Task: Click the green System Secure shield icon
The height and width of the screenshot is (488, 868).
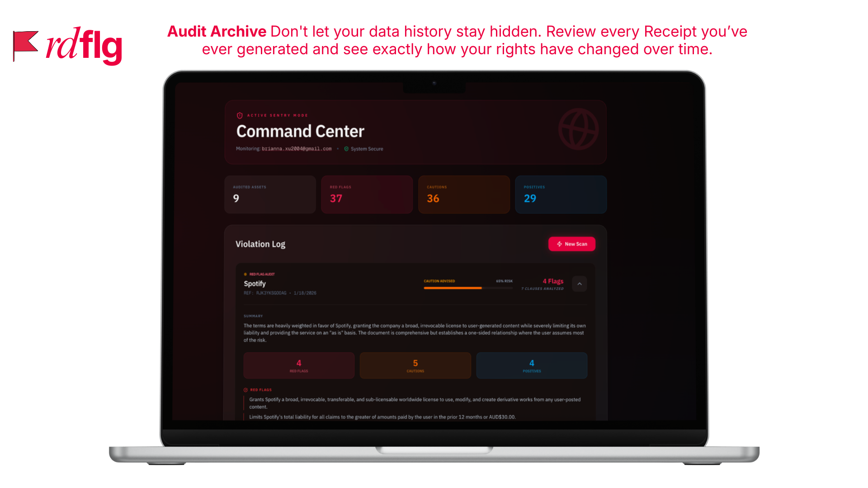Action: [x=346, y=149]
